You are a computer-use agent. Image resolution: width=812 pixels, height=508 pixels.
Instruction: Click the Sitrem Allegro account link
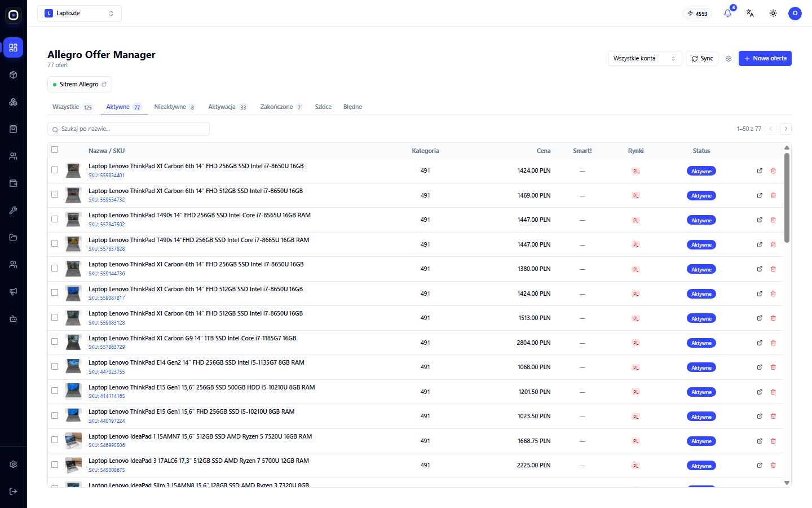[80, 84]
